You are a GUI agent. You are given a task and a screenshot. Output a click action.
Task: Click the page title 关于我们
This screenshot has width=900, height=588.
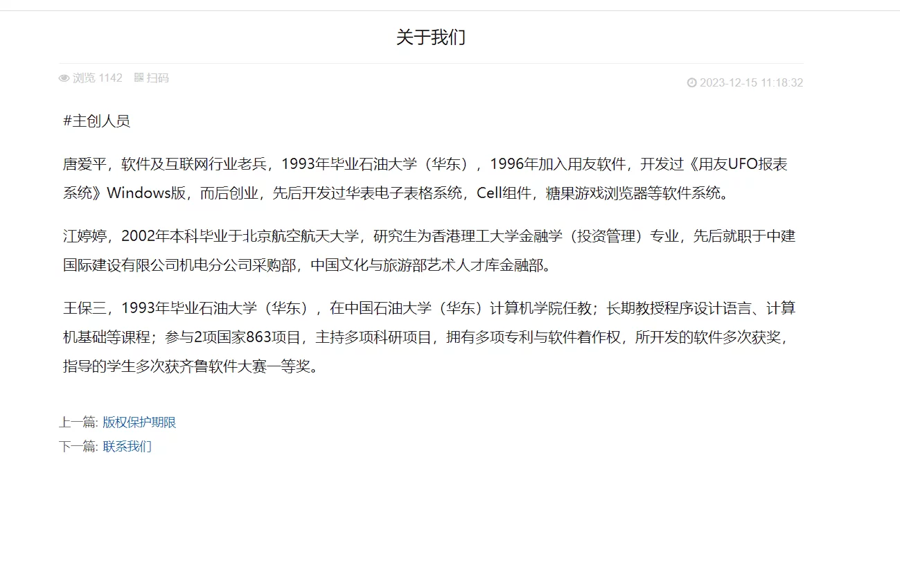point(430,37)
